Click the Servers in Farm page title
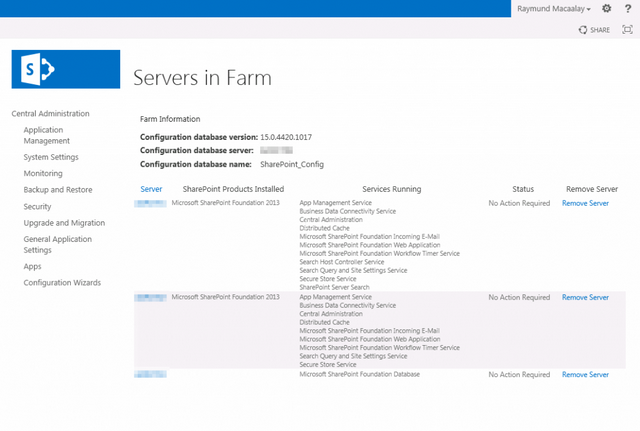This screenshot has width=640, height=431. (202, 78)
